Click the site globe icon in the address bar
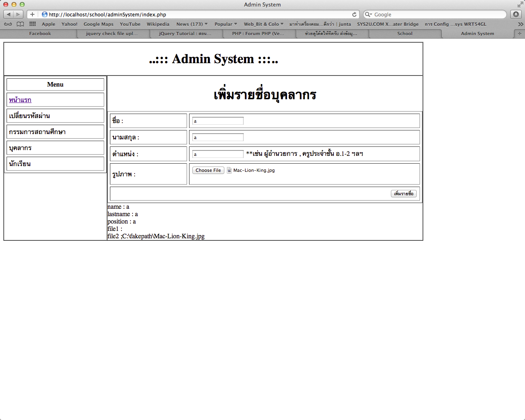 (x=45, y=14)
